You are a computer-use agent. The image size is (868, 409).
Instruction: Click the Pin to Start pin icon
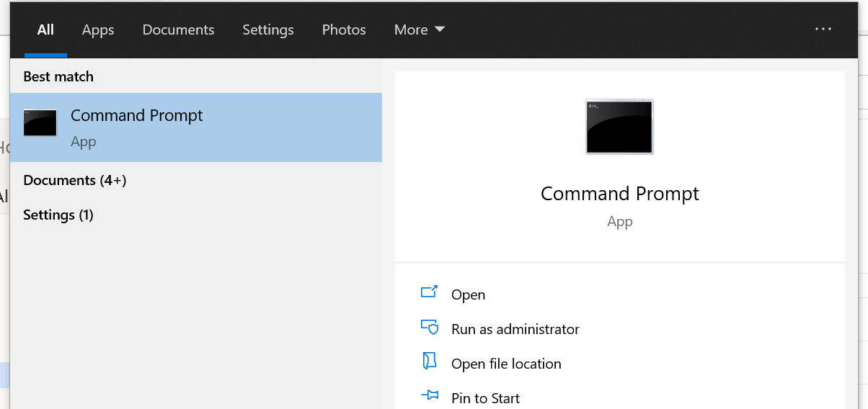(430, 395)
